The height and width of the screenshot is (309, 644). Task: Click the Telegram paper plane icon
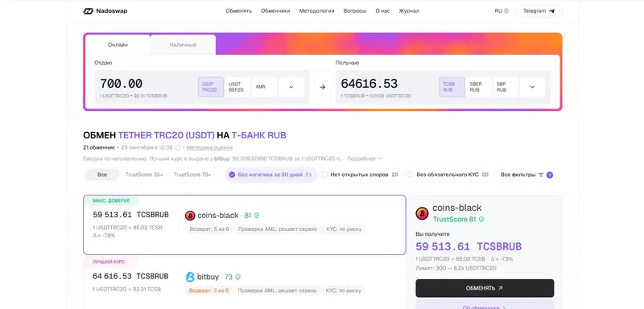point(551,11)
